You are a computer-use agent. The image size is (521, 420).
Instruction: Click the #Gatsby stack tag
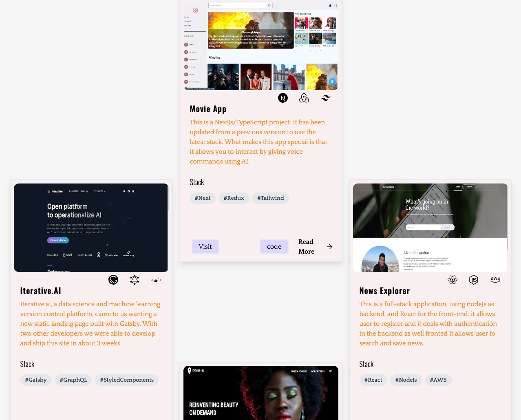point(36,380)
